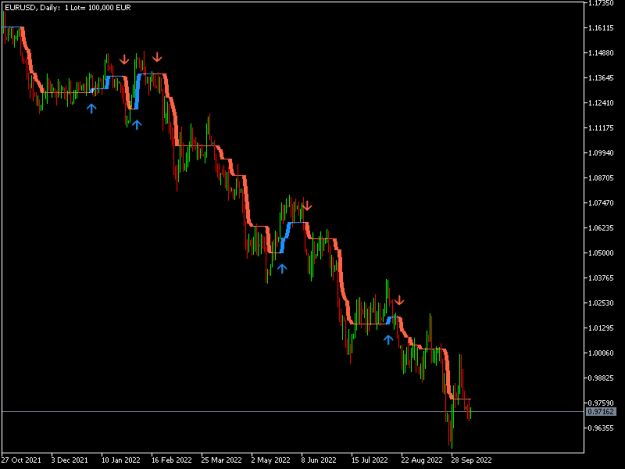This screenshot has height=469, width=625.
Task: Click the last green candle at the chart's end
Action: [470, 413]
